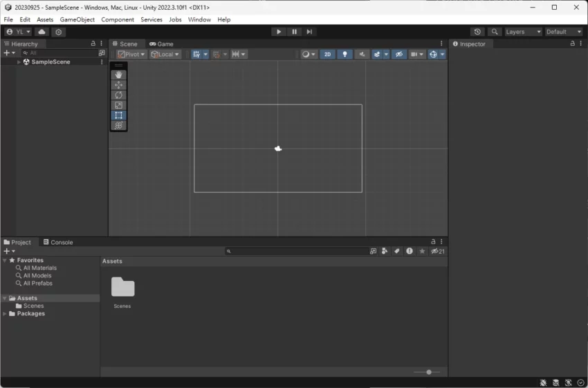Select the Rotate tool

tap(118, 95)
